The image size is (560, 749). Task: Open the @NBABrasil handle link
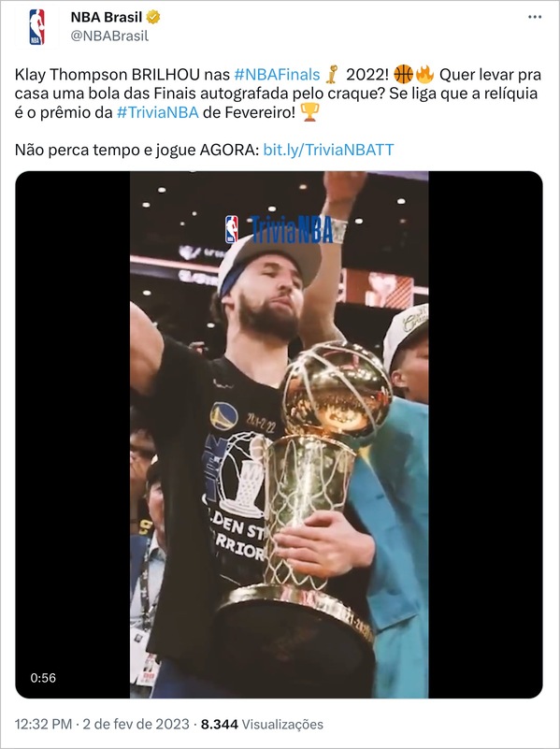click(x=109, y=36)
